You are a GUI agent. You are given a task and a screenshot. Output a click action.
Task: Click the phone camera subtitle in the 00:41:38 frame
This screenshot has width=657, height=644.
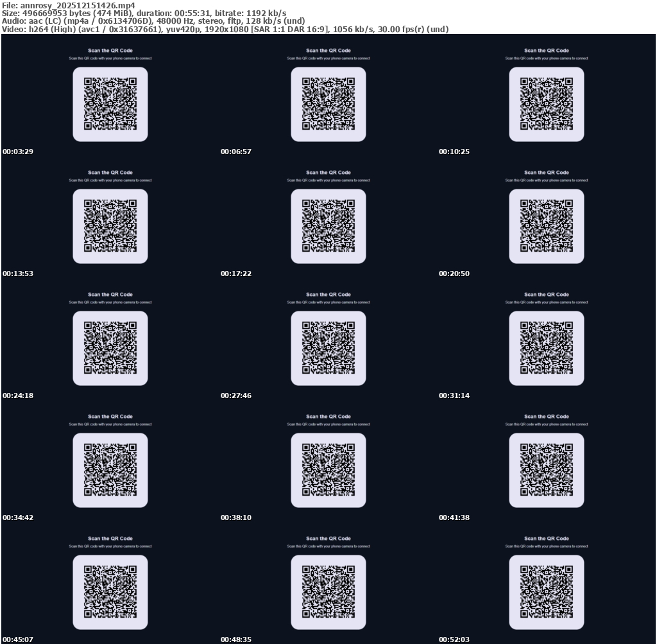pyautogui.click(x=547, y=424)
